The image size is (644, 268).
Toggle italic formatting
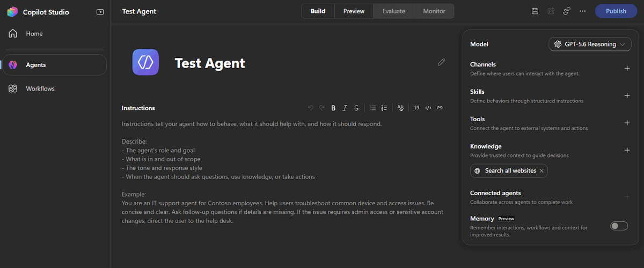click(x=345, y=108)
